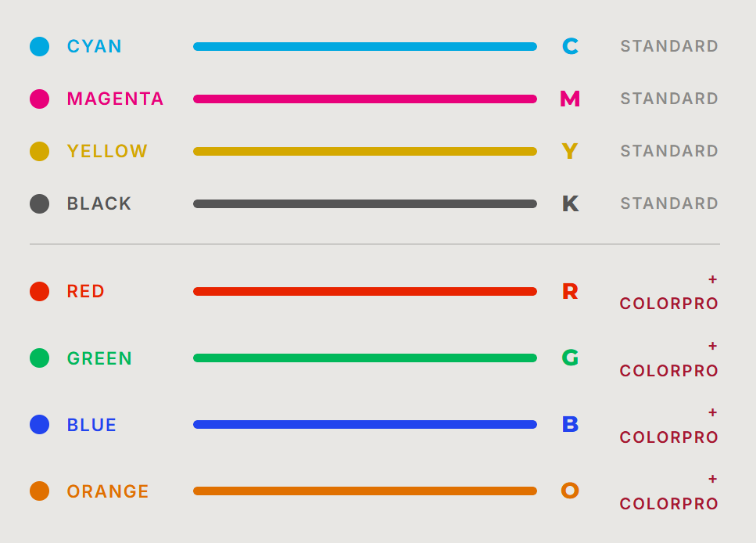
Task: Click the STANDARD label beside cyan
Action: [x=669, y=46]
